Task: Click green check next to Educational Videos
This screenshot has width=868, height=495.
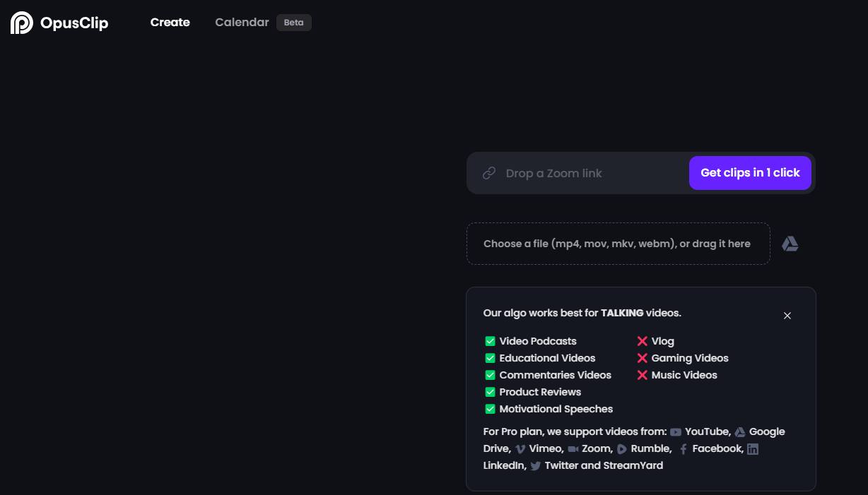Action: click(x=490, y=358)
